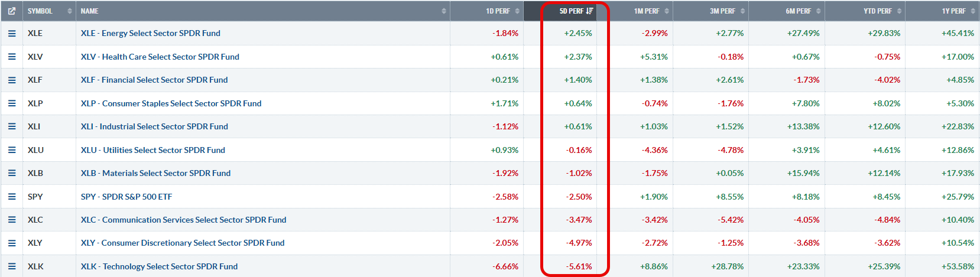Open the SPY SPDR S&P 500 ETF link
The image size is (980, 277).
[126, 197]
